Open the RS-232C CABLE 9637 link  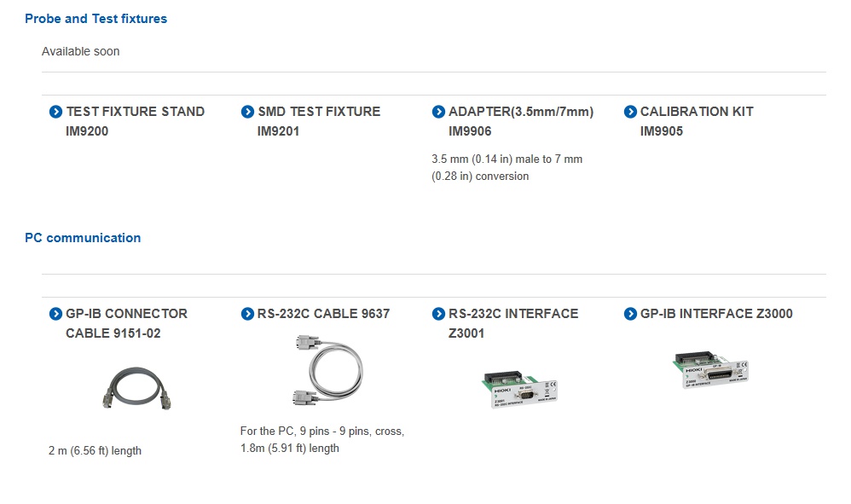click(323, 314)
